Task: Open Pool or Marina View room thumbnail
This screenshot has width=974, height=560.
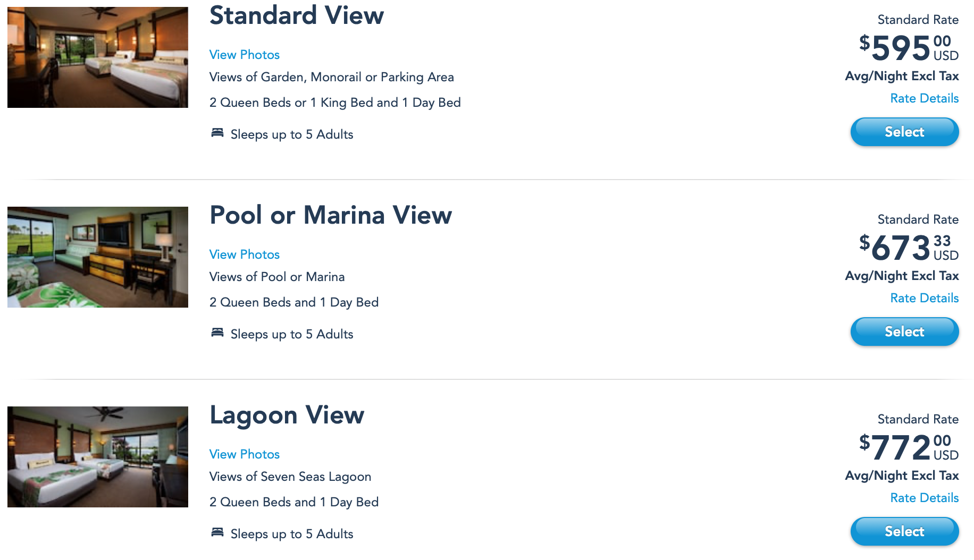Action: [98, 257]
